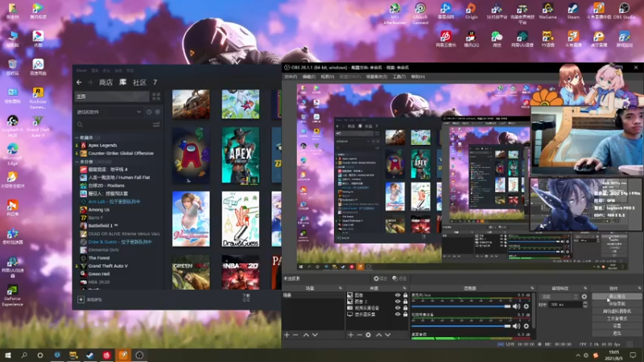Image resolution: width=644 pixels, height=362 pixels.
Task: Move the scene down in the Scenes panel
Action: point(315,335)
